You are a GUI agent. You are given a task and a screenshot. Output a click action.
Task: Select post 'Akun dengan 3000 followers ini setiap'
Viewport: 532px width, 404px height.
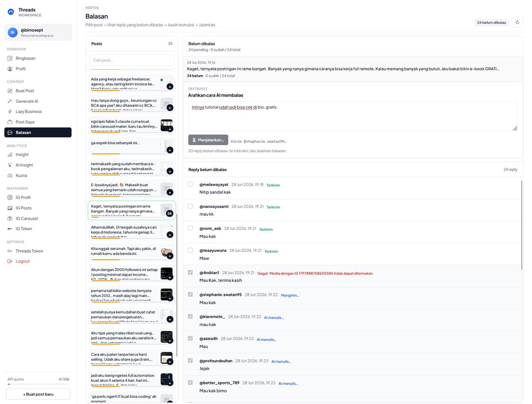(x=131, y=274)
